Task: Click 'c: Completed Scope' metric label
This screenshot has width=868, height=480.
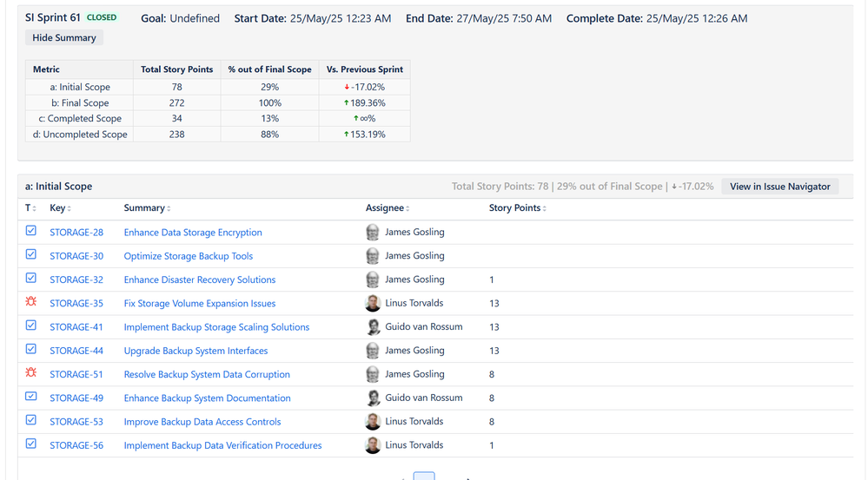Action: pyautogui.click(x=80, y=118)
